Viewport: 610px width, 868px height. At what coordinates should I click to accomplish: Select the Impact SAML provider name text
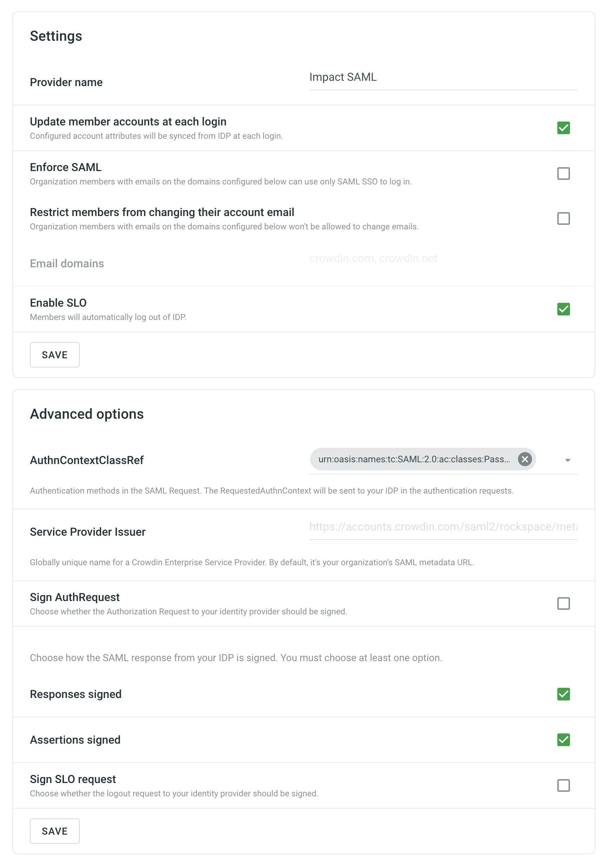[x=343, y=77]
